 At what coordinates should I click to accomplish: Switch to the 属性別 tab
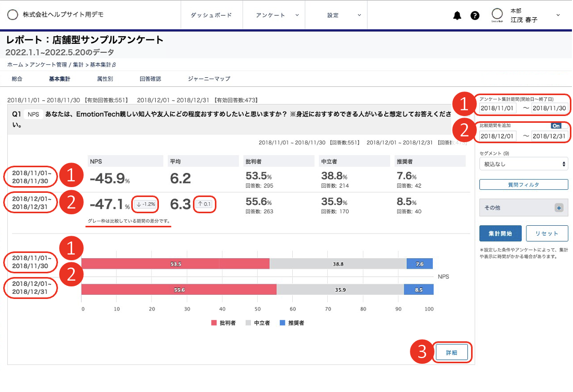pos(105,78)
